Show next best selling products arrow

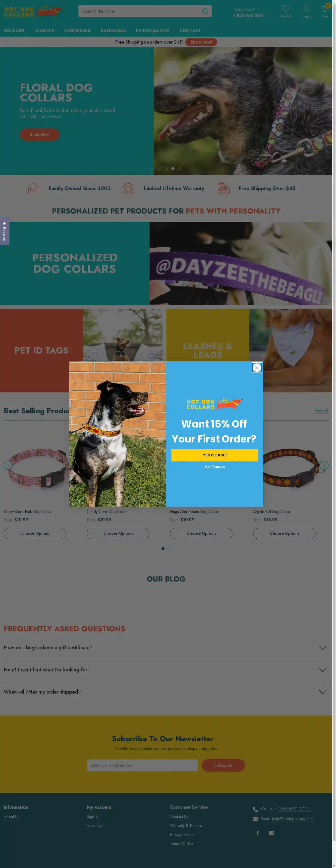click(324, 465)
